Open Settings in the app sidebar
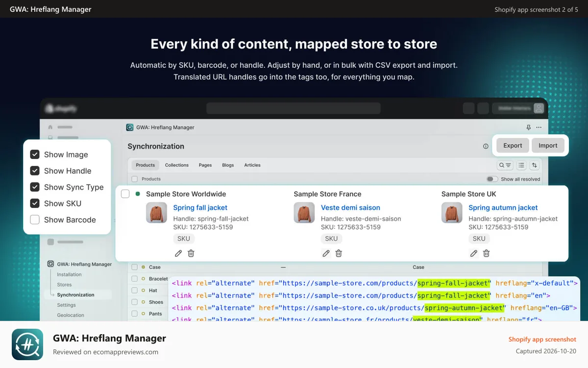Screen dimensions: 588x368 click(x=66, y=305)
